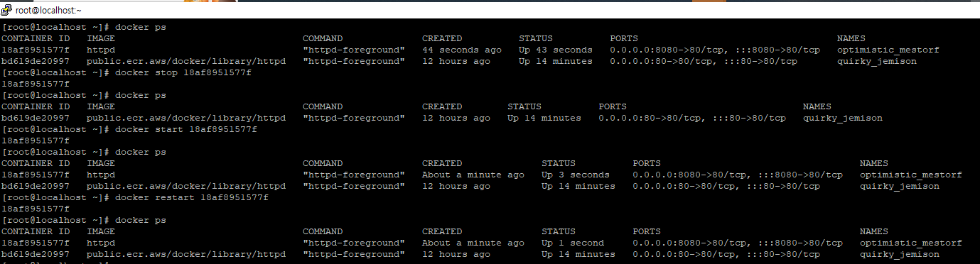The width and height of the screenshot is (980, 264).
Task: Click the 'docker restart 18af8951577f' command text
Action: coord(192,197)
